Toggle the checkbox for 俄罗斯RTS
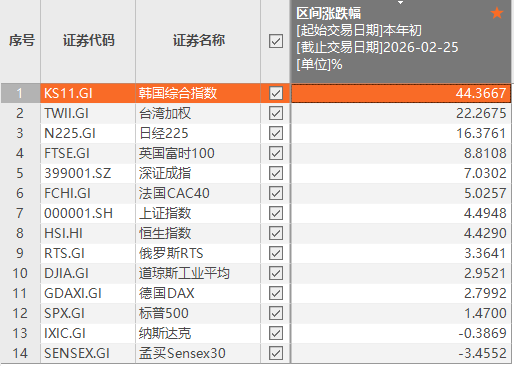The width and height of the screenshot is (514, 366). pos(276,253)
